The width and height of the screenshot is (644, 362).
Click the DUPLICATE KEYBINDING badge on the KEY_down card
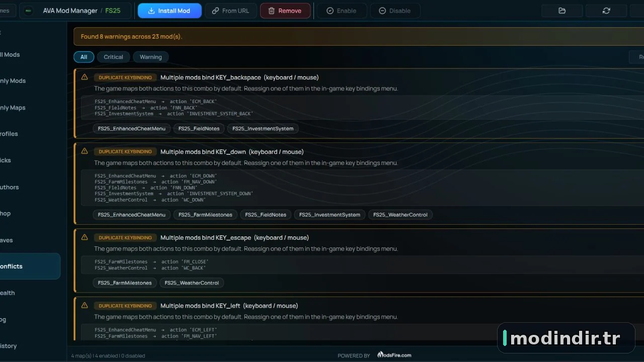click(125, 151)
